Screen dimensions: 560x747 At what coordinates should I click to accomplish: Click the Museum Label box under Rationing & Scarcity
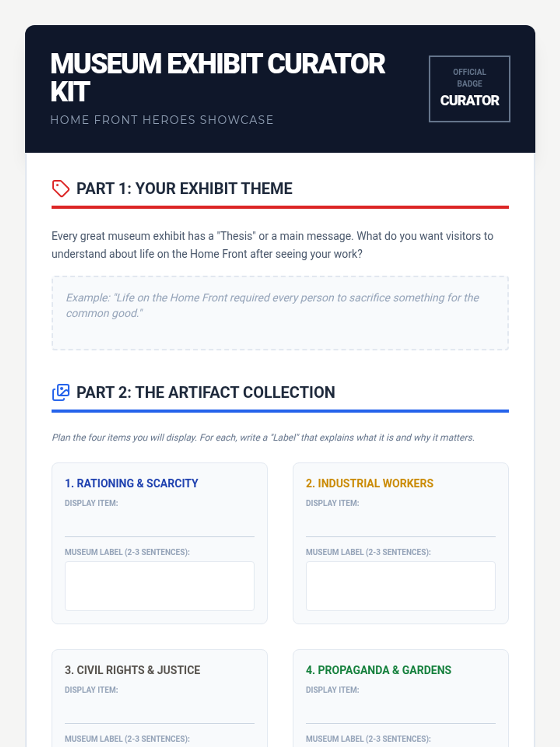pos(160,586)
